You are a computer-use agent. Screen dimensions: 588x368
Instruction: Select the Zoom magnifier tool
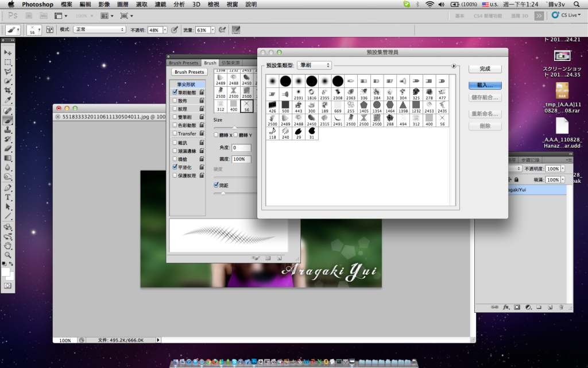8,255
